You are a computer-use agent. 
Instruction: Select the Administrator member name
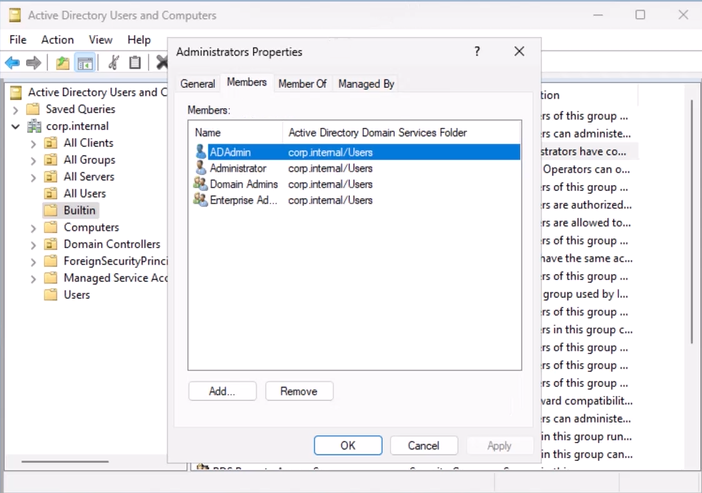238,168
